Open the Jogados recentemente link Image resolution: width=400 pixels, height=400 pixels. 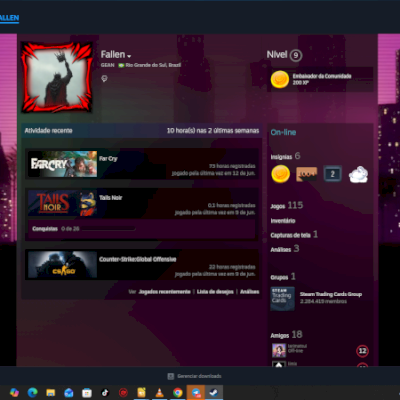click(x=164, y=292)
